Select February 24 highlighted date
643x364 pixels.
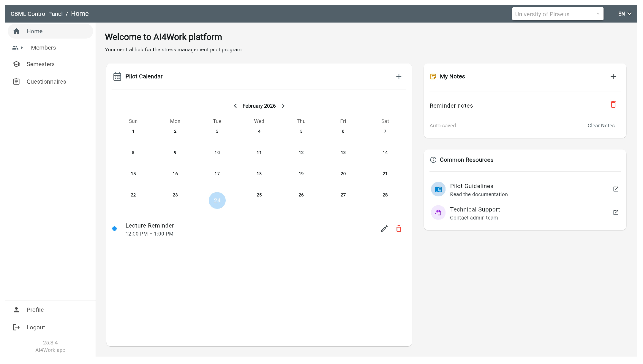(217, 201)
